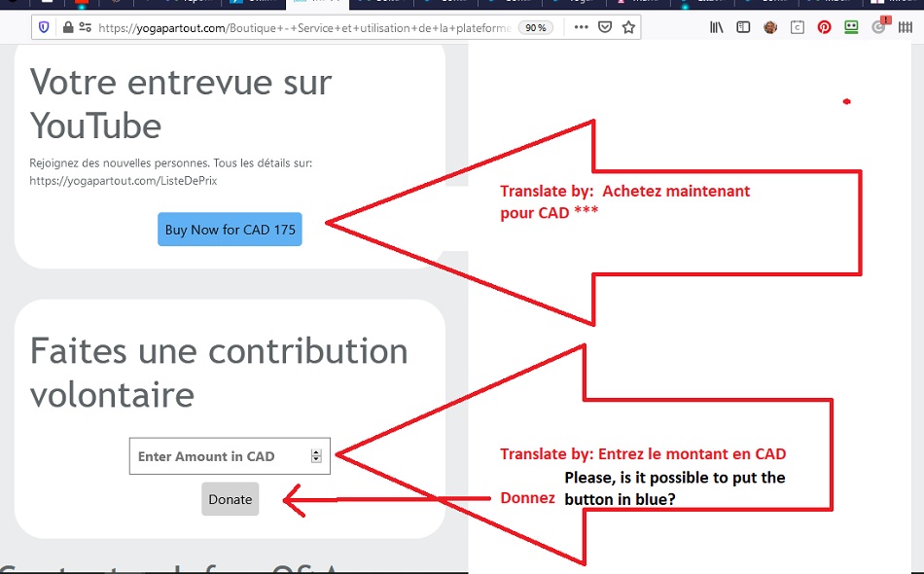924x574 pixels.
Task: Click the Save to Pocket icon
Action: (x=605, y=27)
